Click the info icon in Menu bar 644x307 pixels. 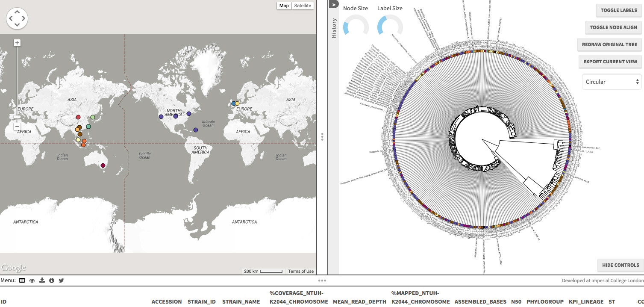coord(52,280)
